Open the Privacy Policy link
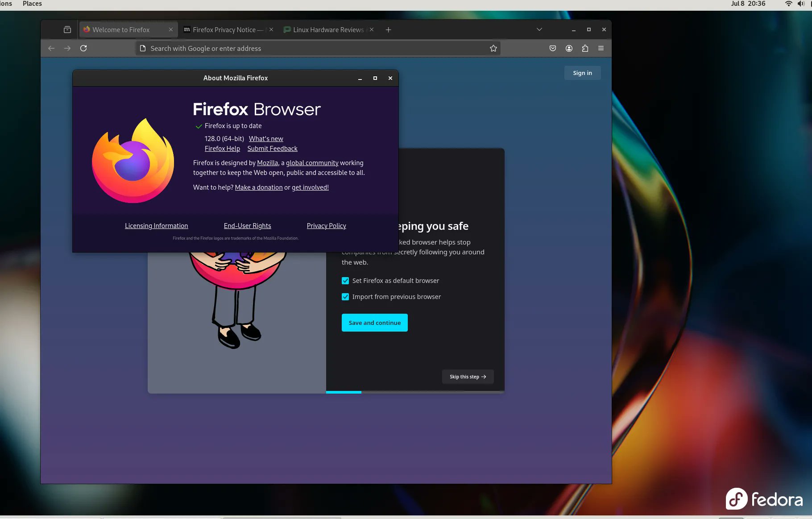The height and width of the screenshot is (519, 812). 326,226
